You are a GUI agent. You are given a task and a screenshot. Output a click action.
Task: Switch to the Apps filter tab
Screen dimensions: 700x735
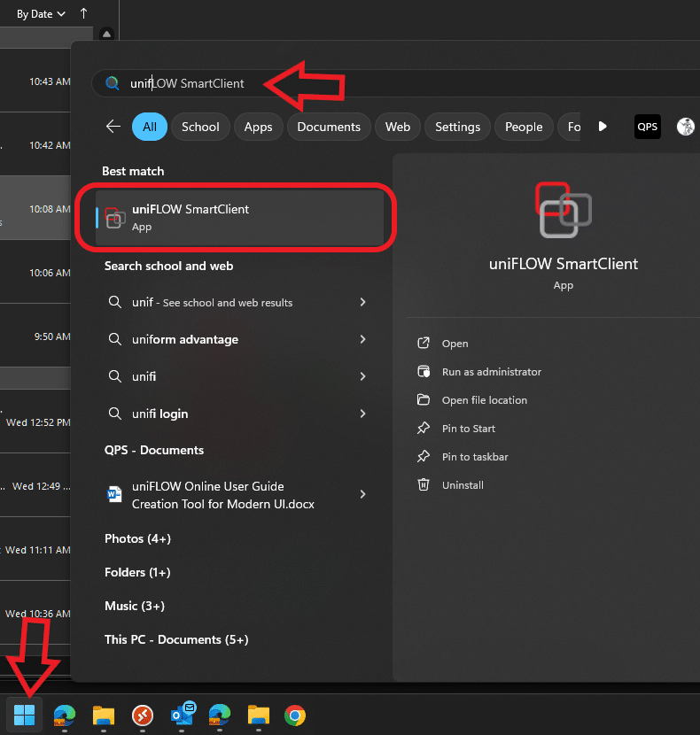[x=258, y=127]
